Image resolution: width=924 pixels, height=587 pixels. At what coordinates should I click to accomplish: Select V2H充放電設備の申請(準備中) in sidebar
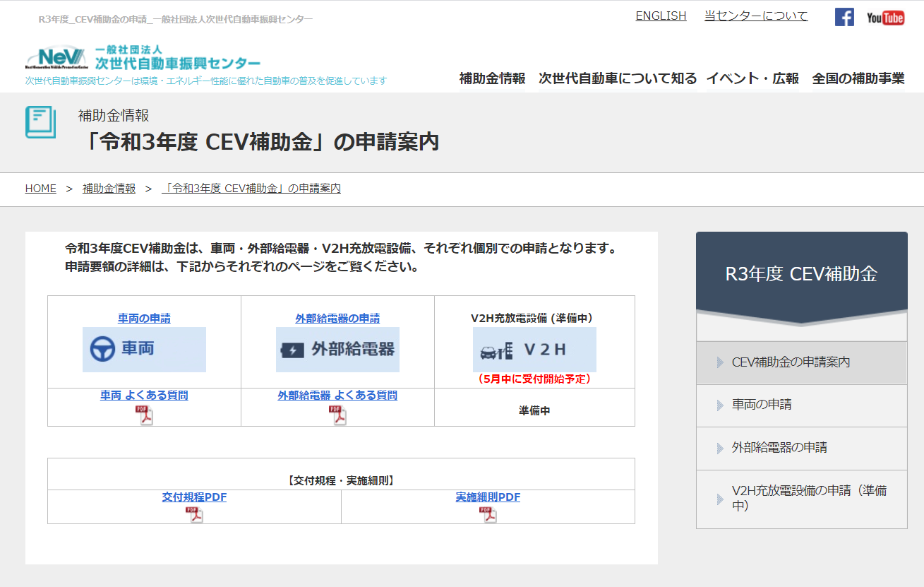(x=802, y=499)
